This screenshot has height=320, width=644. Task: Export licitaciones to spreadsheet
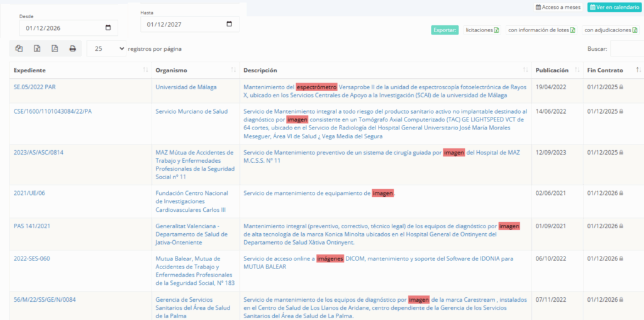point(482,30)
